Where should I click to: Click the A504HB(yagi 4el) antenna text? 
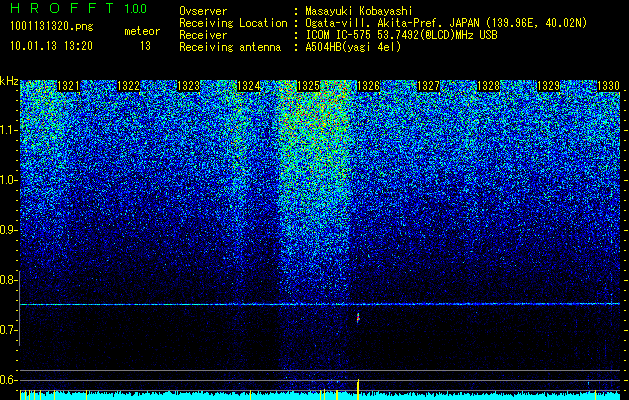[353, 47]
